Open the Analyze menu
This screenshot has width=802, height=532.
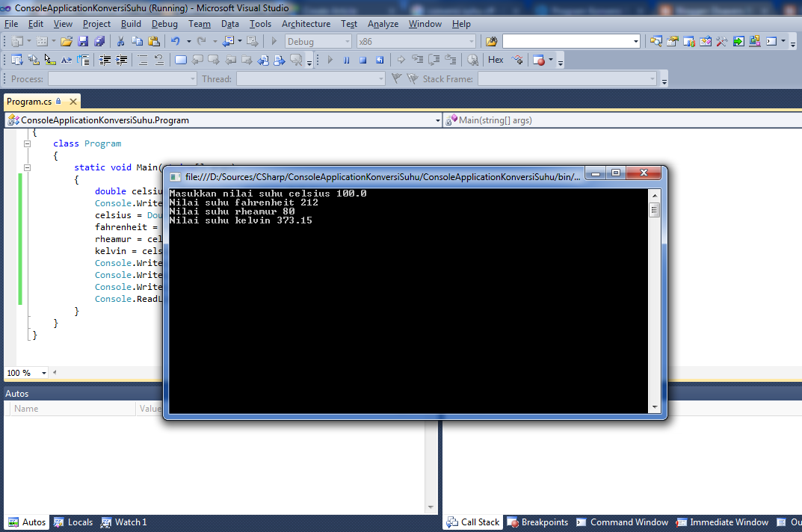(x=383, y=24)
